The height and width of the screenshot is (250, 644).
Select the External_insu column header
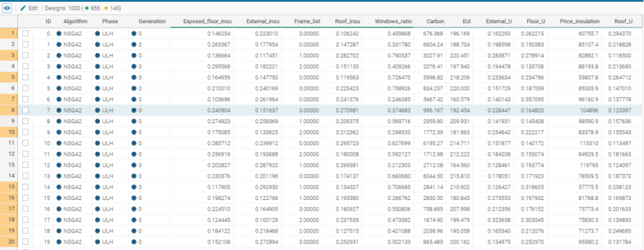[263, 21]
